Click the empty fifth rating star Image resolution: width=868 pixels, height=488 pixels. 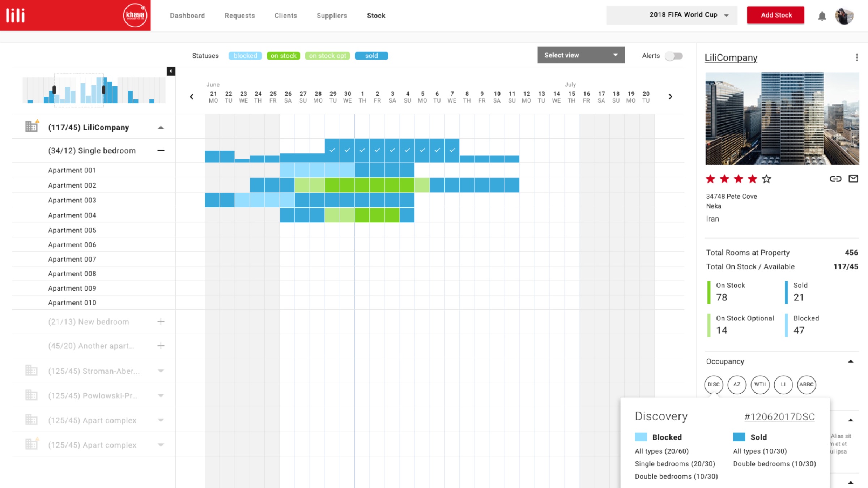coord(766,179)
